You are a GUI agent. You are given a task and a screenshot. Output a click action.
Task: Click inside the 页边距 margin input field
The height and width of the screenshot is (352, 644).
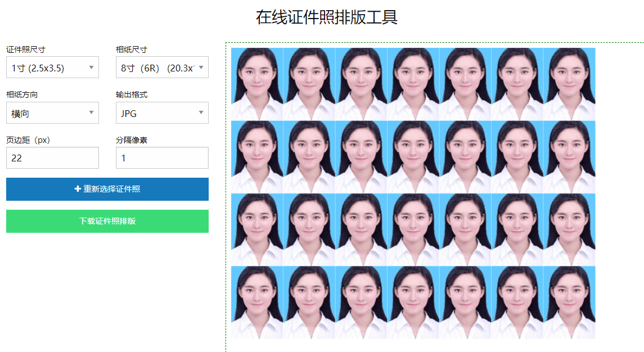52,157
